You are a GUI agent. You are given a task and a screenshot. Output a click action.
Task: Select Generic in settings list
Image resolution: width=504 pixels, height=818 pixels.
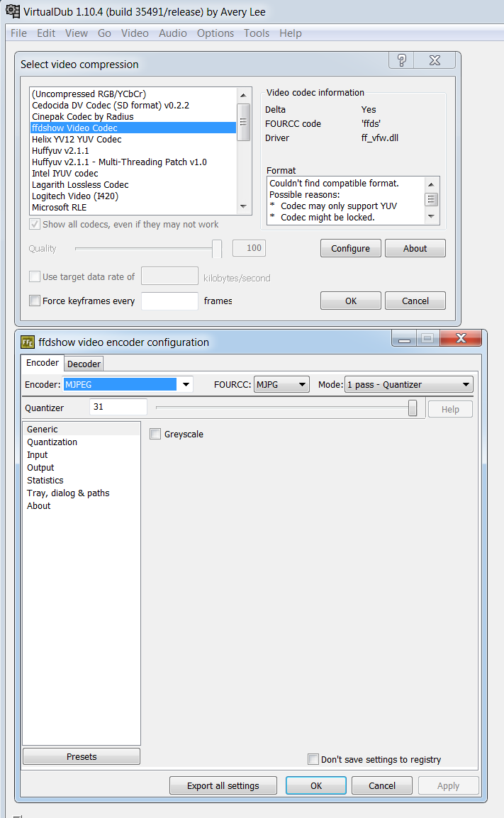tap(82, 429)
